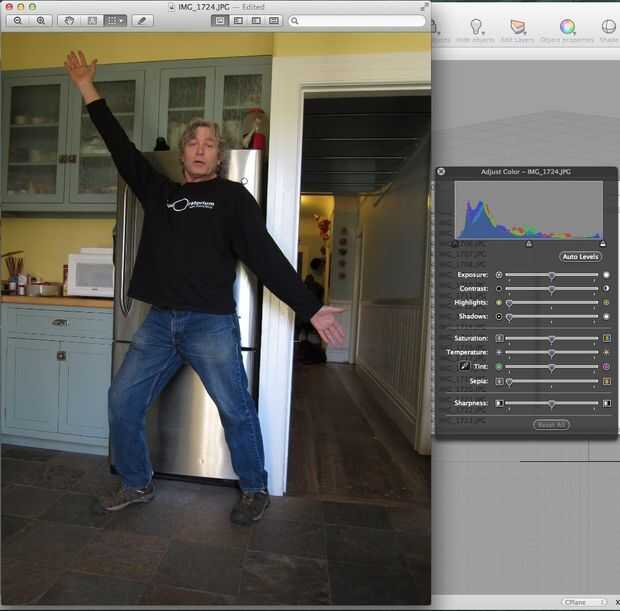This screenshot has width=620, height=611.
Task: Click the minimum shadows icon
Action: pos(499,316)
